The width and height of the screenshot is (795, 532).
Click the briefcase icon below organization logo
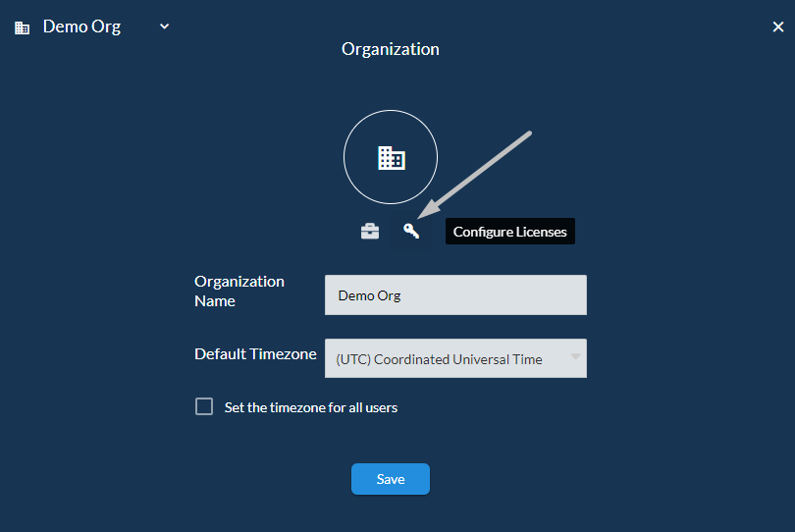click(370, 232)
